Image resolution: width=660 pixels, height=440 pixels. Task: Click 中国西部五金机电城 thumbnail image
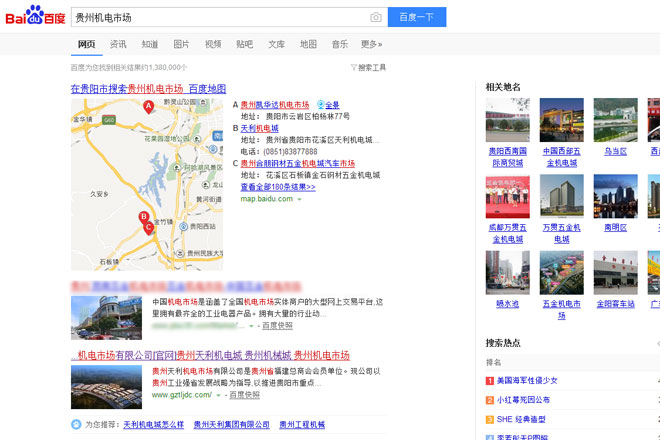tap(562, 120)
